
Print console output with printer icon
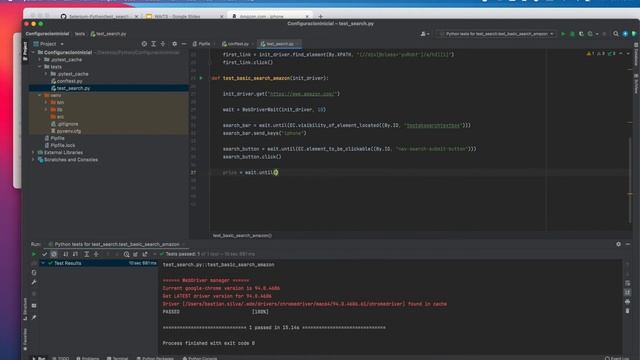click(x=627, y=302)
